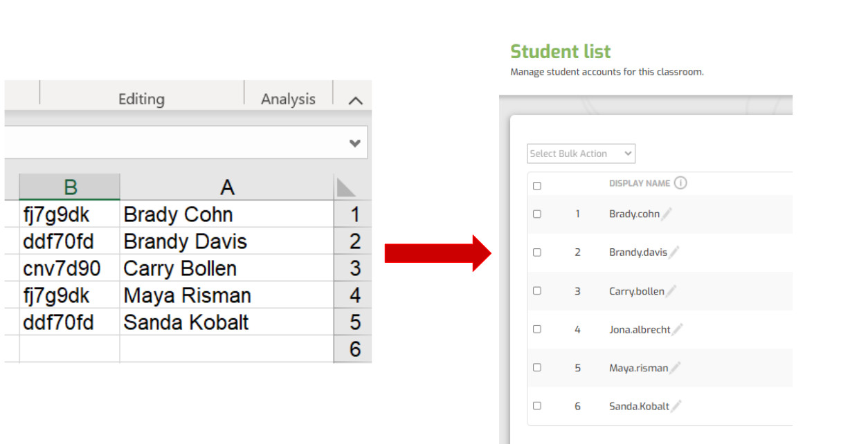This screenshot has height=444, width=868.
Task: Edit Sanda.Kobalt using the pencil icon
Action: [676, 407]
